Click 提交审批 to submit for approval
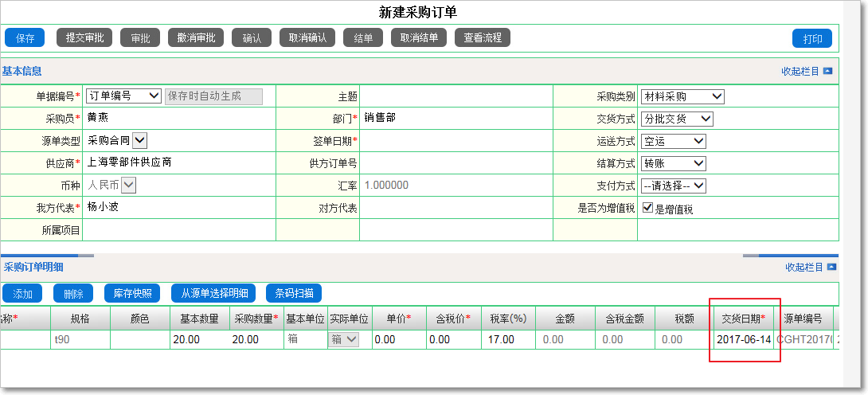The width and height of the screenshot is (868, 395). pyautogui.click(x=84, y=37)
